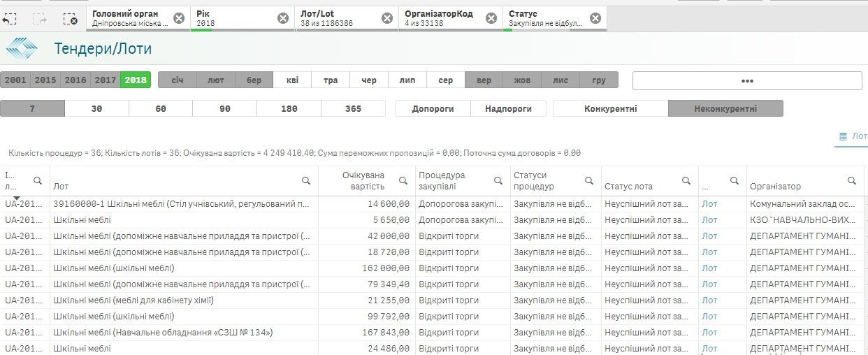Viewport: 868px width, 355px height.
Task: Select the 30 days period button
Action: [x=96, y=109]
